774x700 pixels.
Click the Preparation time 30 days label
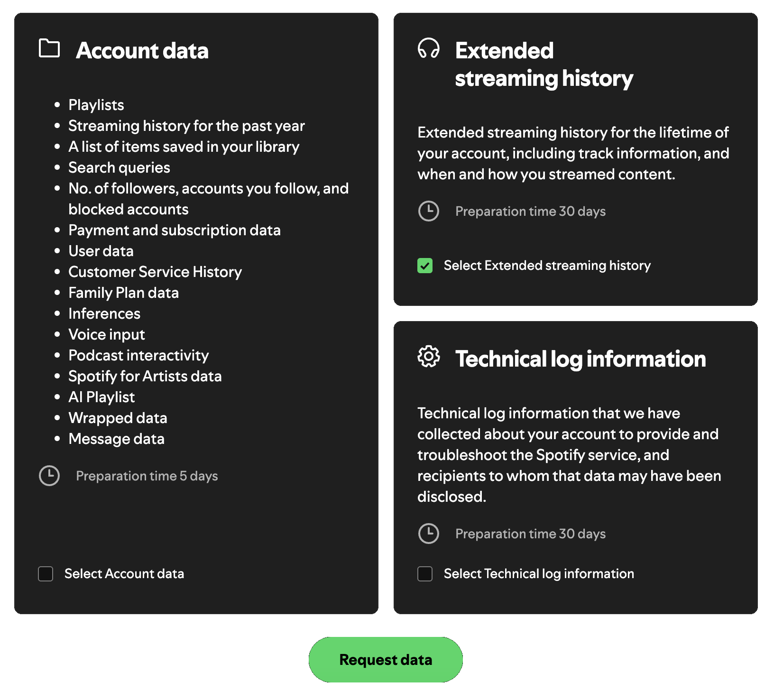(530, 212)
